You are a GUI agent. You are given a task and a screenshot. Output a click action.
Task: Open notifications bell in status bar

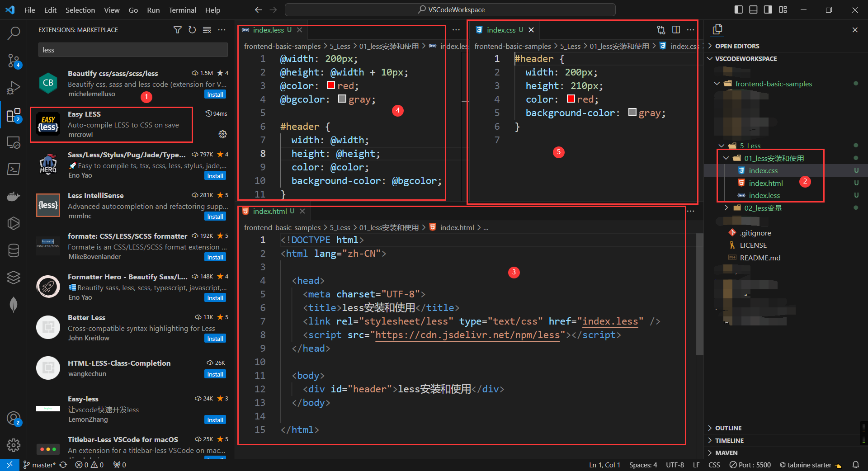855,465
